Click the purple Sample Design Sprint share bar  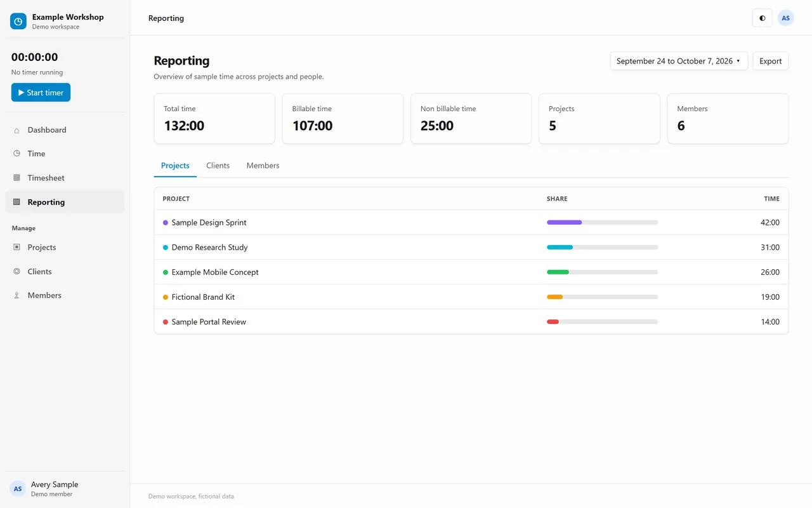click(602, 222)
